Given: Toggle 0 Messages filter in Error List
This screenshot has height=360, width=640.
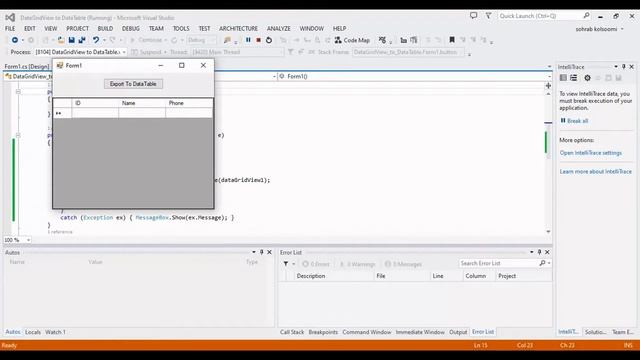Looking at the screenshot, I should point(403,264).
